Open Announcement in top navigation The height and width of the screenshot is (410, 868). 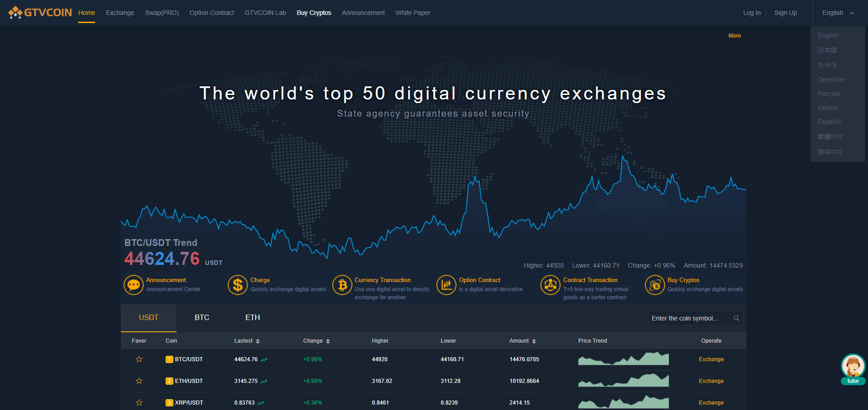(363, 13)
